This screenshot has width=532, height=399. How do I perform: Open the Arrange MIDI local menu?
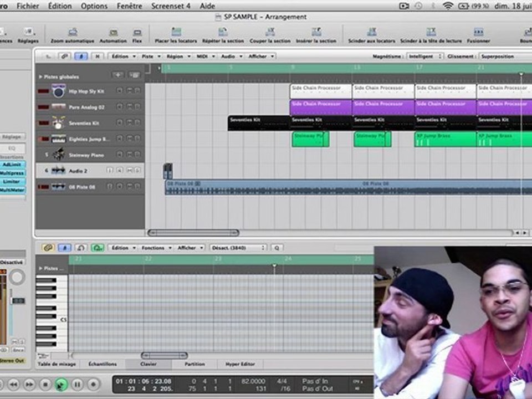tap(206, 57)
